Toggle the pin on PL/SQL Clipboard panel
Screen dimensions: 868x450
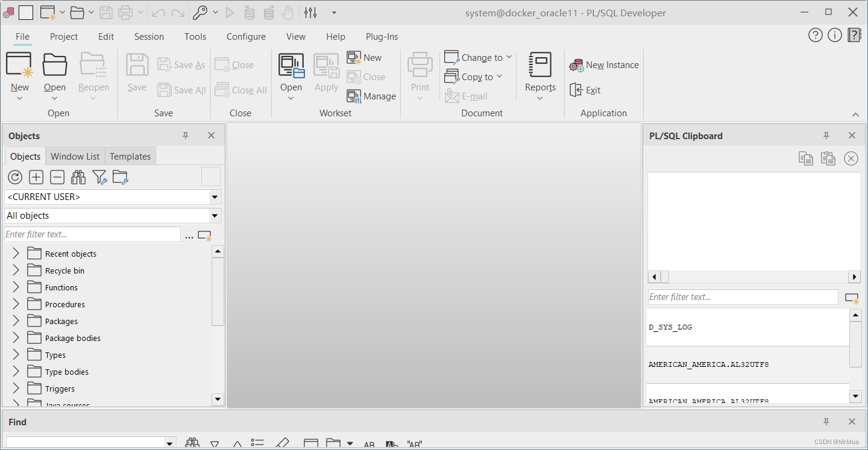[x=826, y=136]
